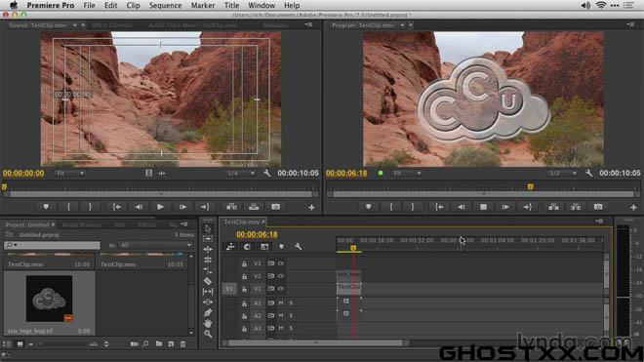Step forward one frame in Program monitor

[505, 207]
